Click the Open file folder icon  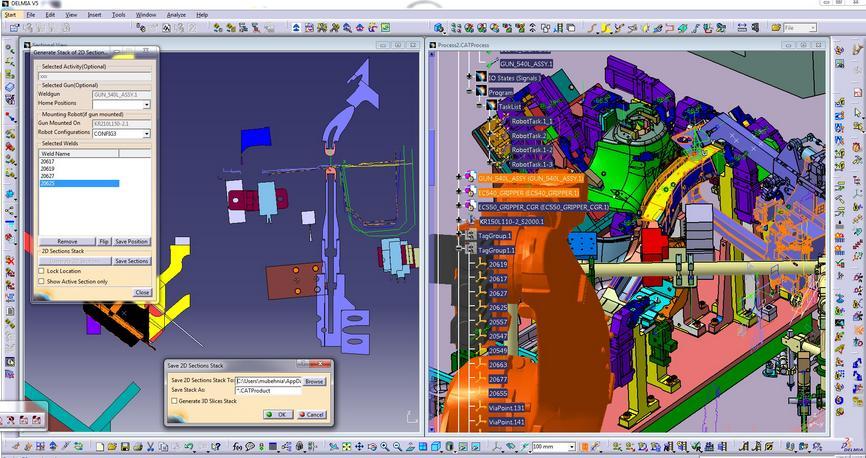(112, 446)
